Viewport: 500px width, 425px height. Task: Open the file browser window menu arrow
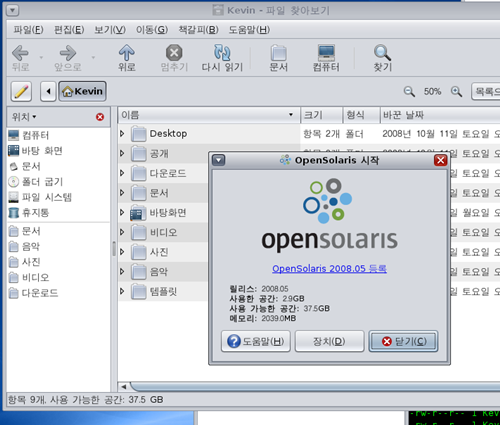[x=12, y=11]
